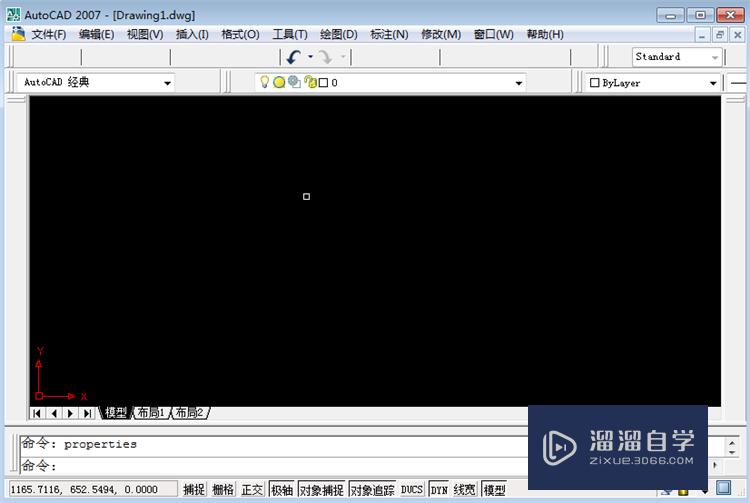Screen dimensions: 750x503
Task: Click the ByLayer color swatch box
Action: click(x=595, y=83)
